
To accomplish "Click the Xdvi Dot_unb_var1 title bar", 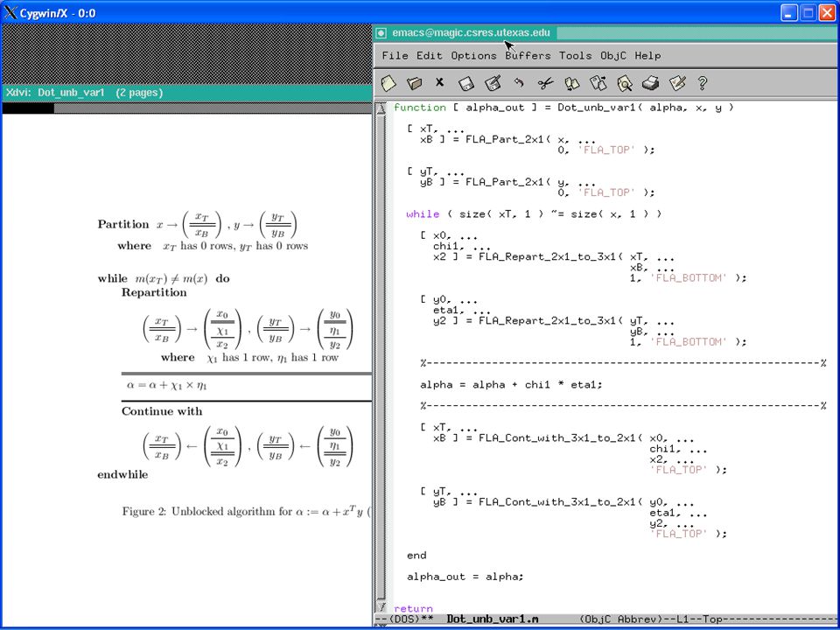I will pos(187,93).
